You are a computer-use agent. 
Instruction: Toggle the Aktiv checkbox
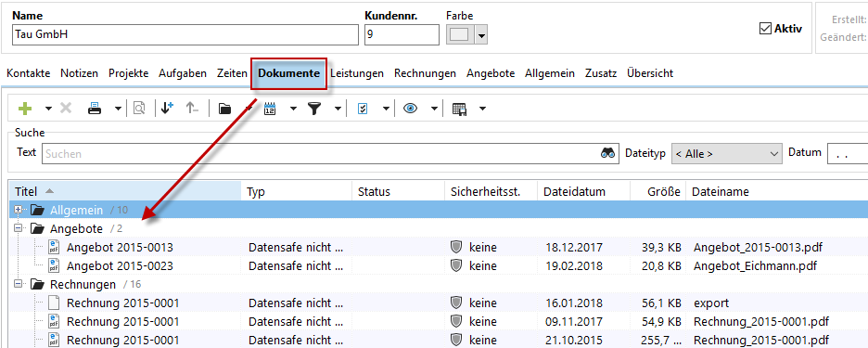point(765,28)
